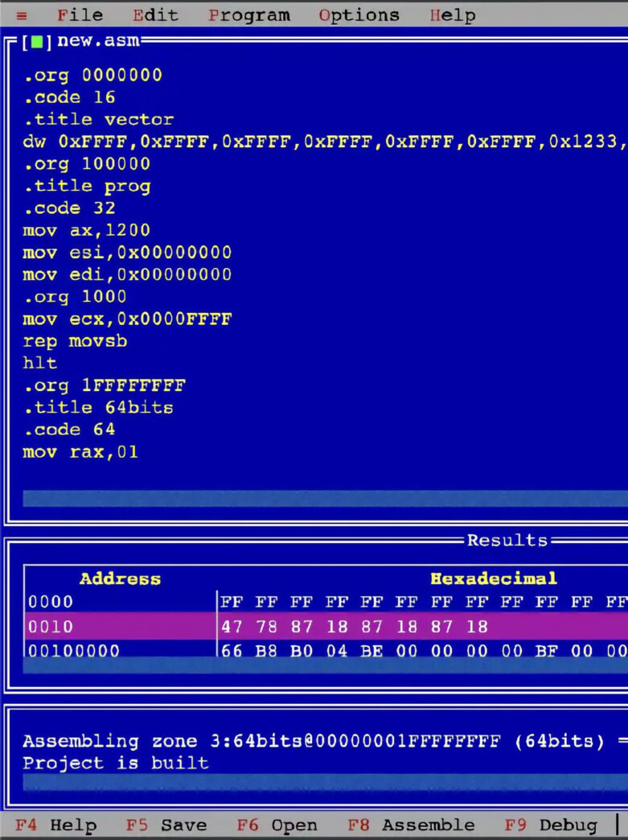Start F9 Debug from the status bar
Viewport: 628px width, 840px height.
[x=551, y=825]
